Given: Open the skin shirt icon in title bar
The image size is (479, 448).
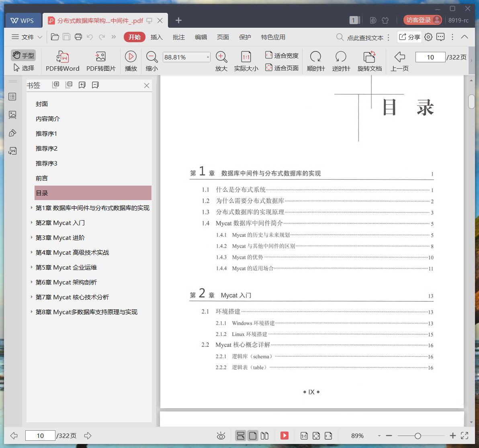Looking at the screenshot, I should pos(385,20).
